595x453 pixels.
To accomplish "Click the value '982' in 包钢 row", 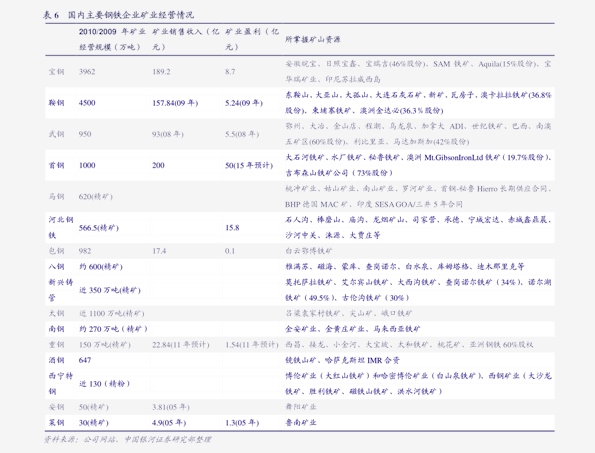I will pos(85,251).
